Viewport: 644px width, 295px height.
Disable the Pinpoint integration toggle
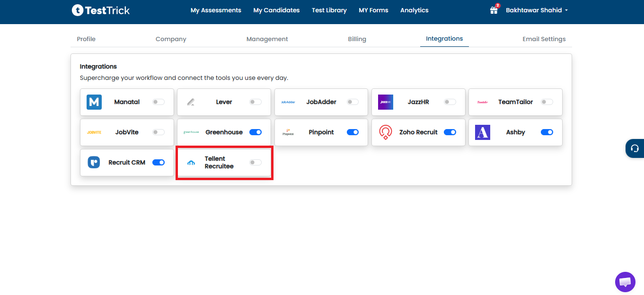pyautogui.click(x=353, y=132)
